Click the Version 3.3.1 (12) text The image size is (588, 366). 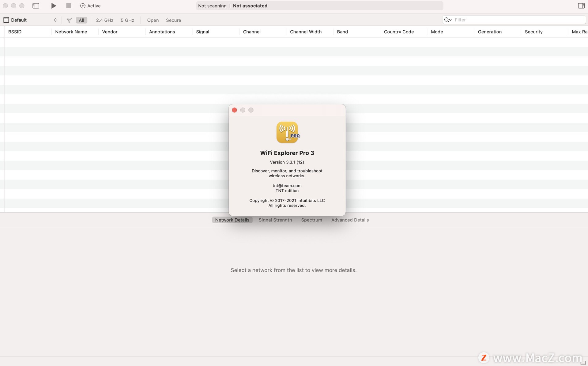click(x=287, y=162)
